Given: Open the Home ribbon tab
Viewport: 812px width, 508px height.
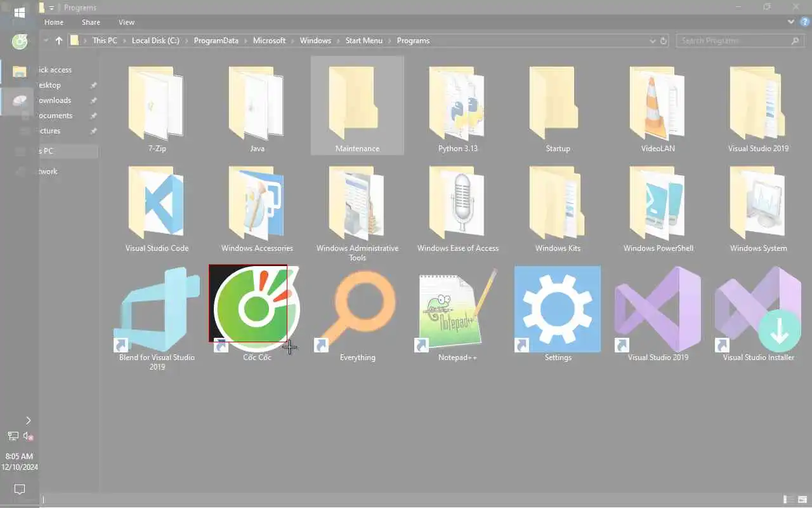Looking at the screenshot, I should (54, 22).
